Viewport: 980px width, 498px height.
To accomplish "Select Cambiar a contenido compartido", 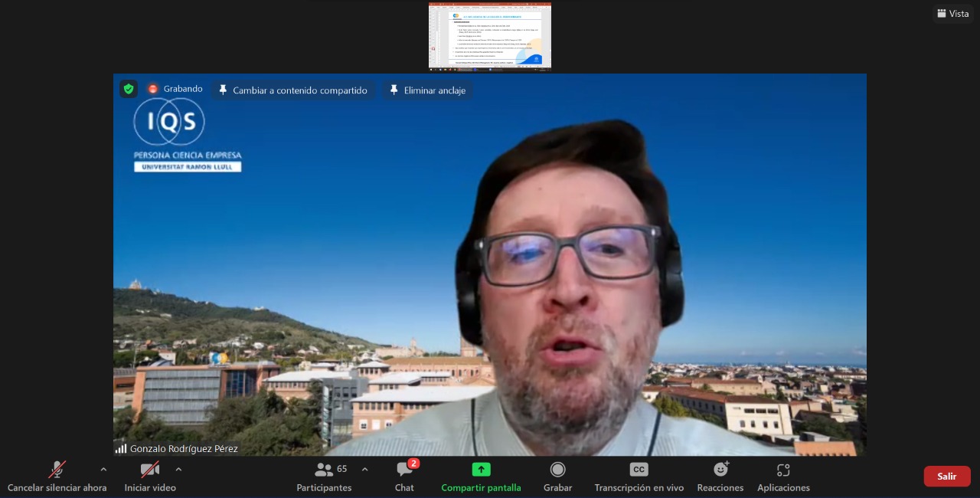I will coord(292,90).
